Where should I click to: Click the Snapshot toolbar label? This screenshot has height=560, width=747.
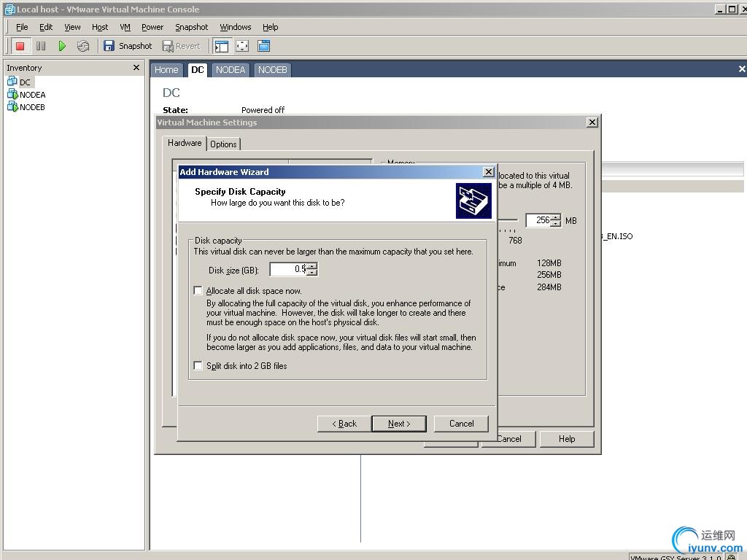(x=135, y=46)
